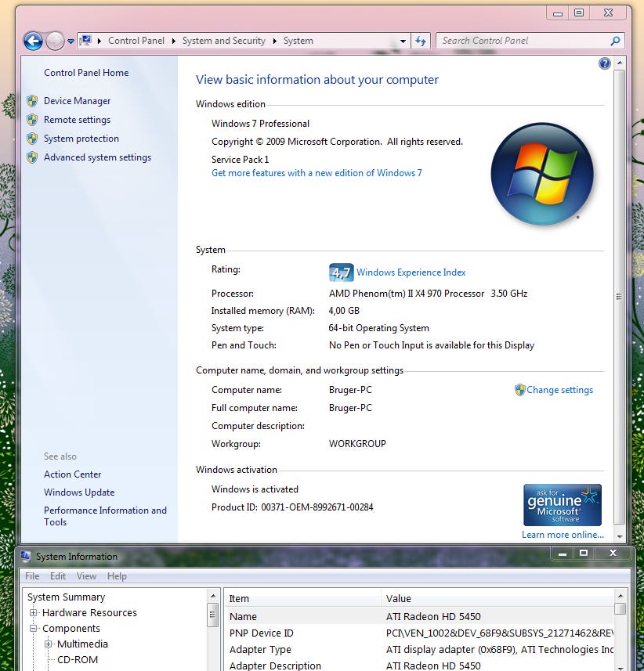644x671 pixels.
Task: Collapse the Components tree node
Action: click(x=34, y=629)
